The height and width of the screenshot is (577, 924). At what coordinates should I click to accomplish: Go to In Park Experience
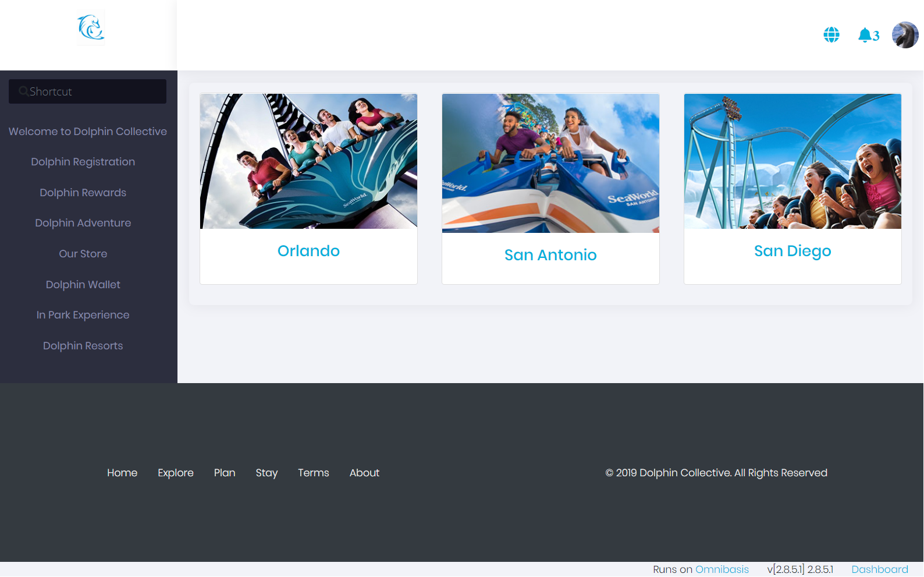pyautogui.click(x=83, y=315)
